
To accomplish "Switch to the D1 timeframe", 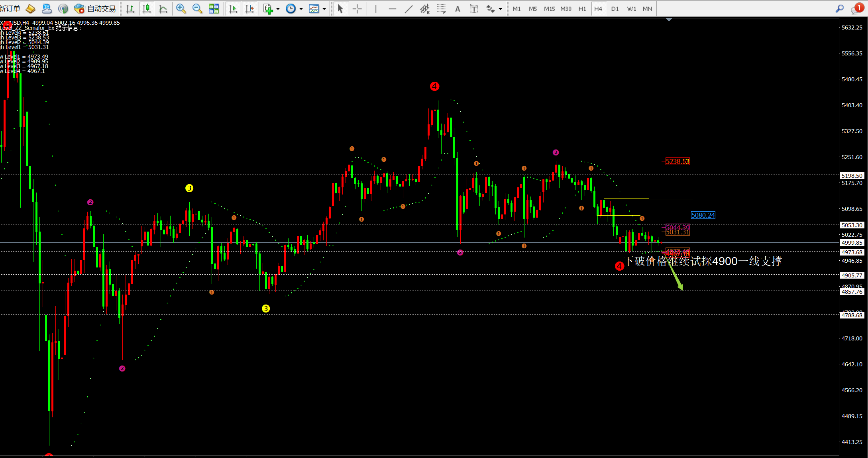I will pyautogui.click(x=615, y=9).
